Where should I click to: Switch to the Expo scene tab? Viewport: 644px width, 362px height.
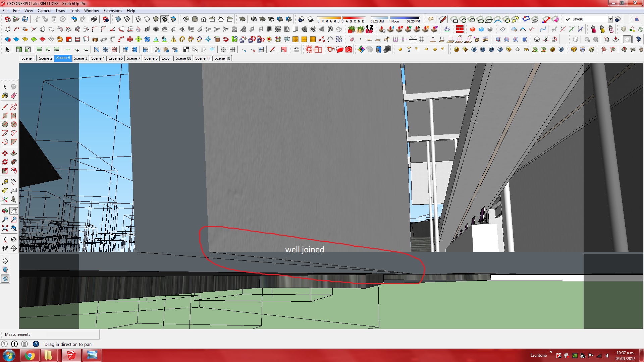(x=165, y=58)
